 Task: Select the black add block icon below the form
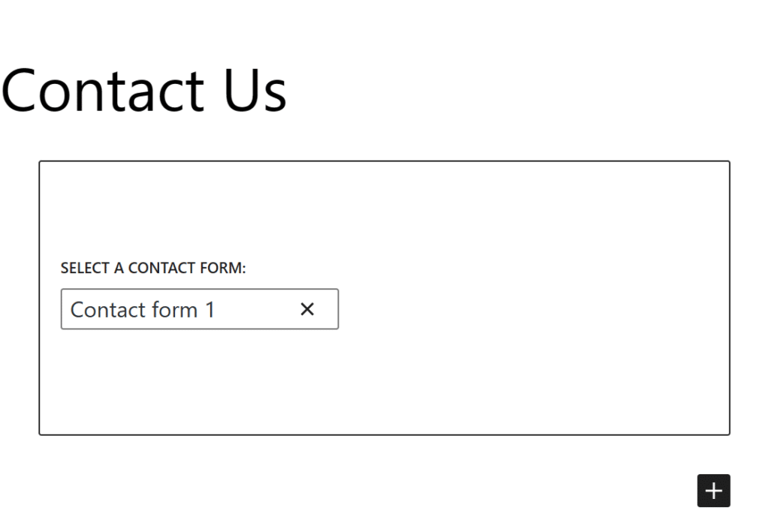click(713, 491)
